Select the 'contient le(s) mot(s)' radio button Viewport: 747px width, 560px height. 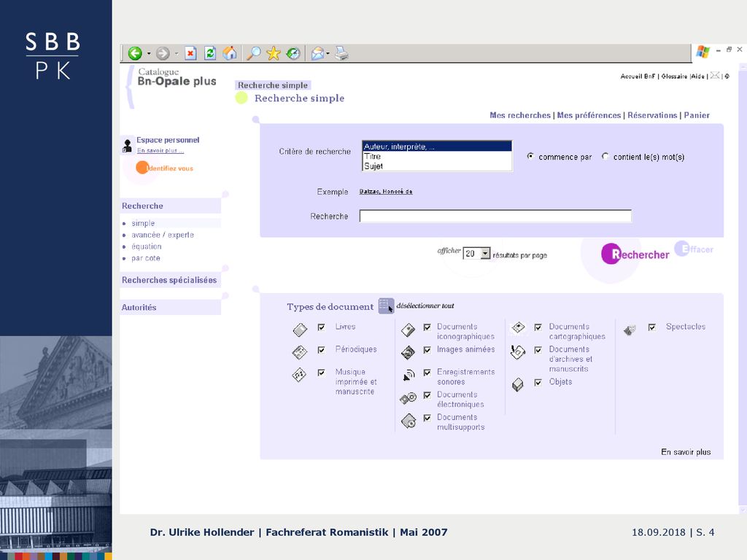605,156
